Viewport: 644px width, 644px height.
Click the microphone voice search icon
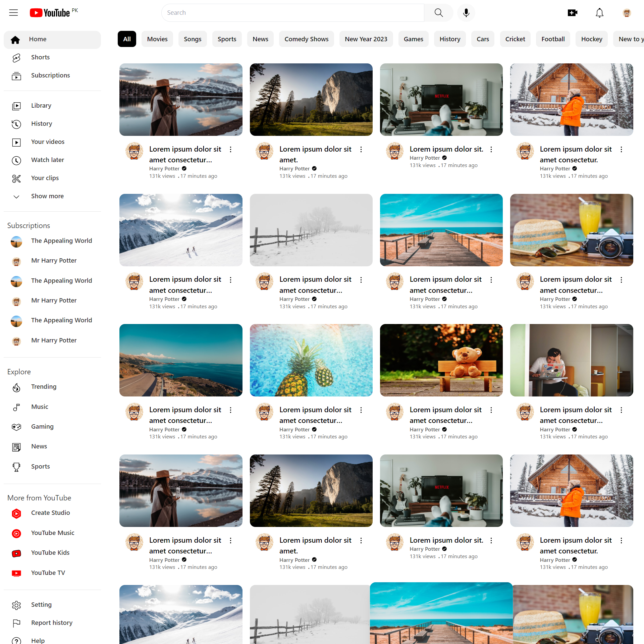click(466, 13)
